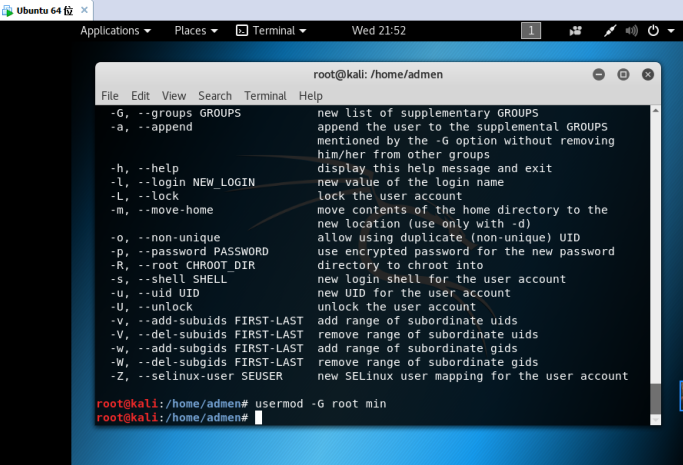This screenshot has height=465, width=683.
Task: Open the File menu
Action: coord(110,96)
